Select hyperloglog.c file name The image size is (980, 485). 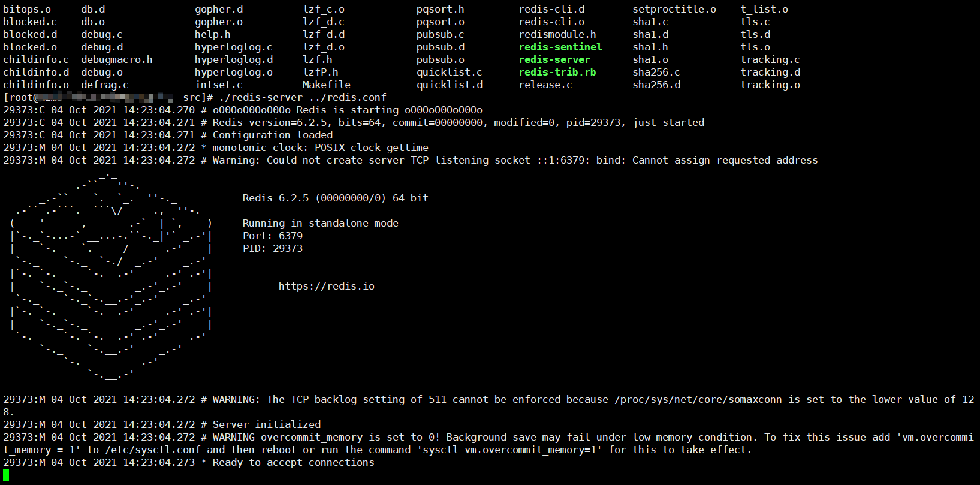(234, 47)
